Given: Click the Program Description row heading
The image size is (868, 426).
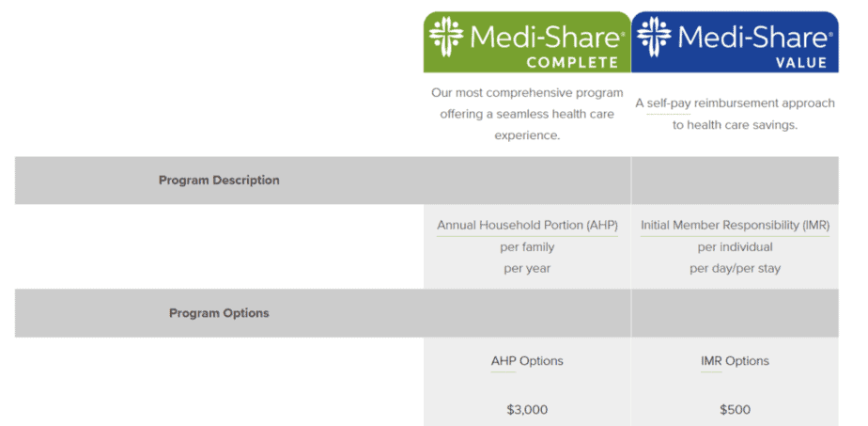Looking at the screenshot, I should click(x=219, y=181).
